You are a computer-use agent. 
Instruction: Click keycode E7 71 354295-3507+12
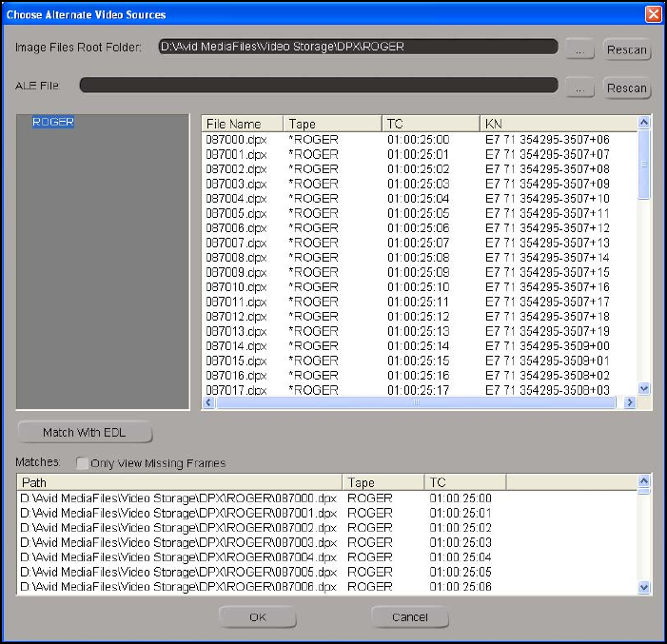[x=547, y=228]
